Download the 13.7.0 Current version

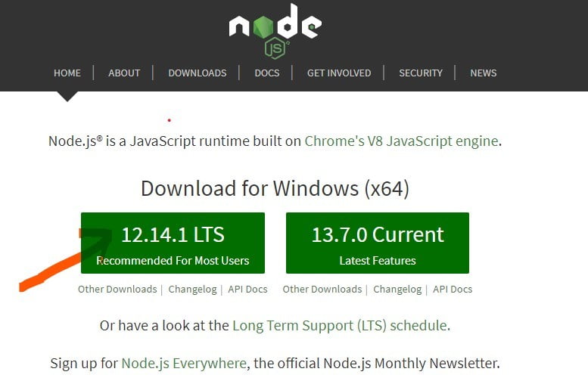click(x=378, y=243)
